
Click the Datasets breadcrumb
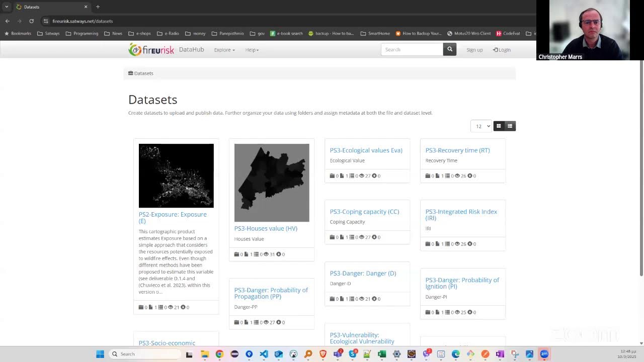coord(141,73)
